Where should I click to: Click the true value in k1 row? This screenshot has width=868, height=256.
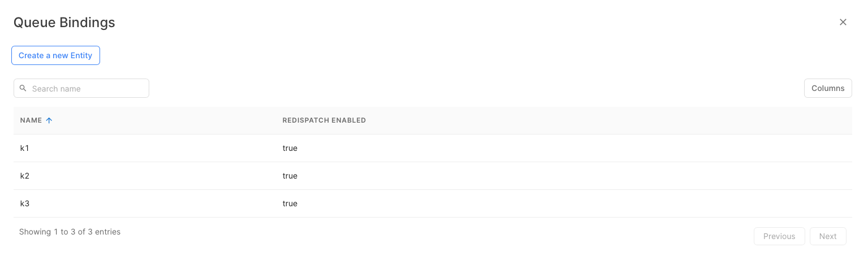[290, 148]
